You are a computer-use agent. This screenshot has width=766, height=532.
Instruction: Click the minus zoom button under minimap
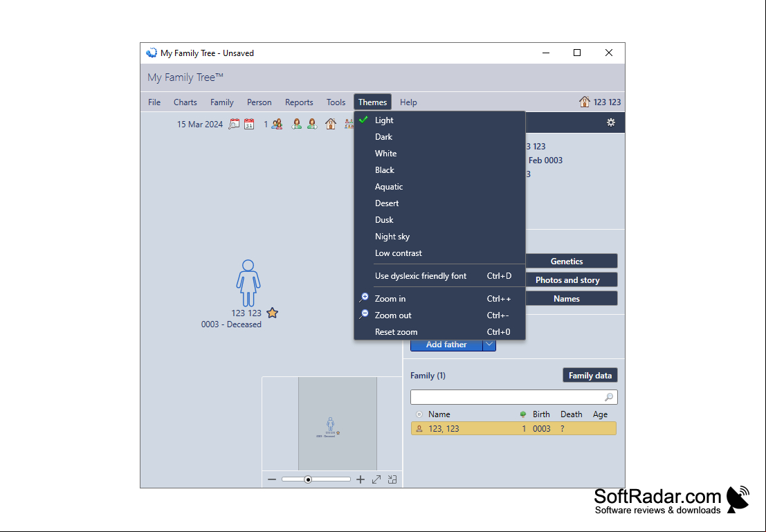272,479
